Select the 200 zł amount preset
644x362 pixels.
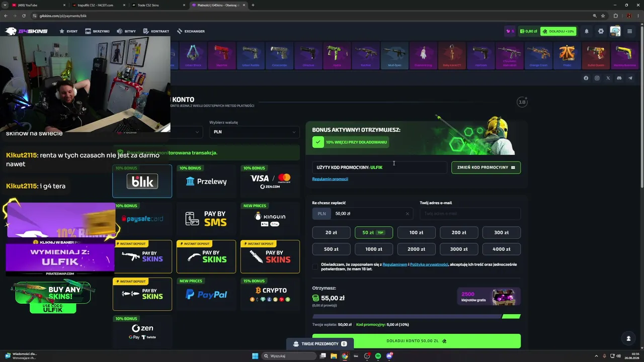[459, 233]
